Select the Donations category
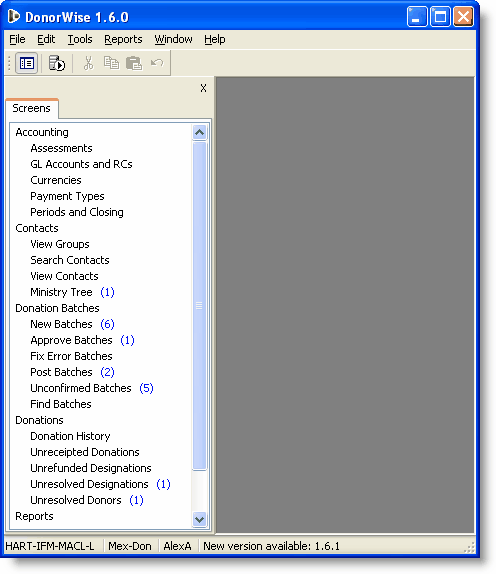The width and height of the screenshot is (496, 574). 39,420
